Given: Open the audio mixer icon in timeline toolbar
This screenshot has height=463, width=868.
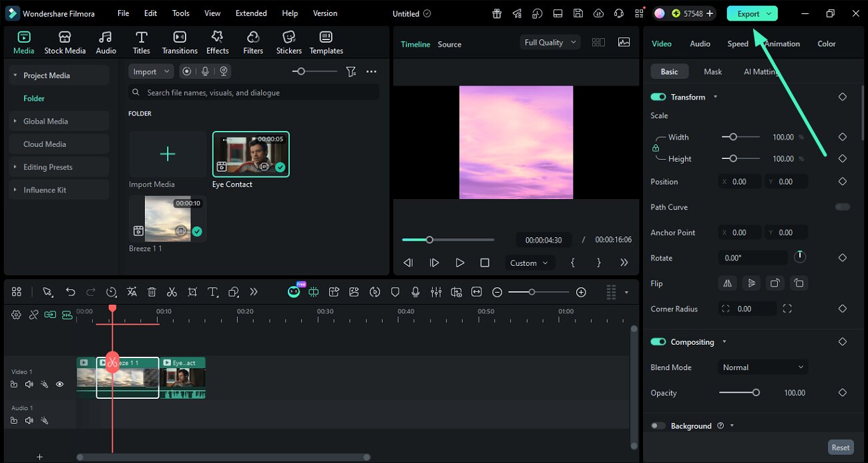Looking at the screenshot, I should click(436, 292).
